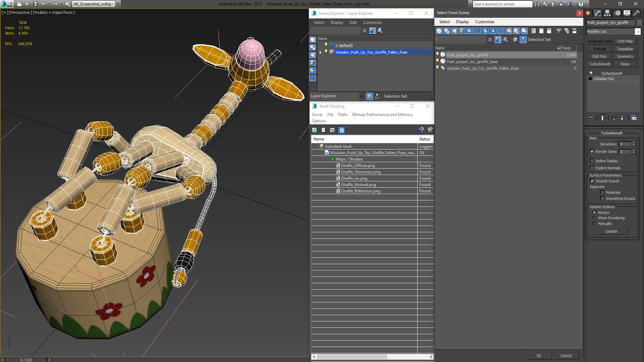The width and height of the screenshot is (644, 362).
Task: Click Refresh icon in Asset Tracking toolbar
Action: [x=314, y=130]
